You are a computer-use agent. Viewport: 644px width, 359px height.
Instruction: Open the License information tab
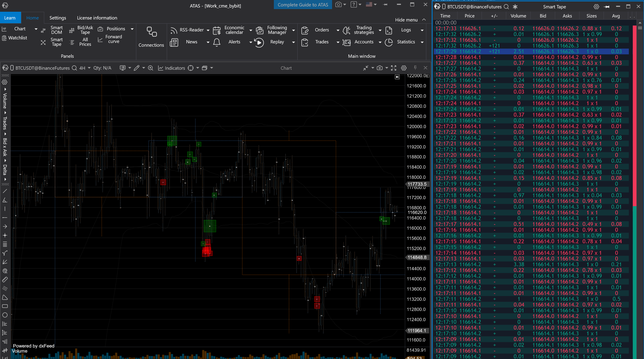tap(97, 18)
